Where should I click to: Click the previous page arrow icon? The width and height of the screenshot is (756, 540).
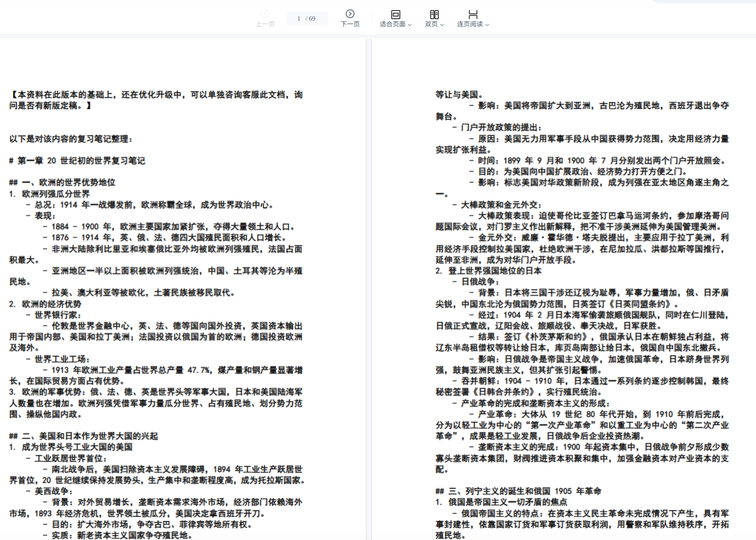(x=265, y=14)
